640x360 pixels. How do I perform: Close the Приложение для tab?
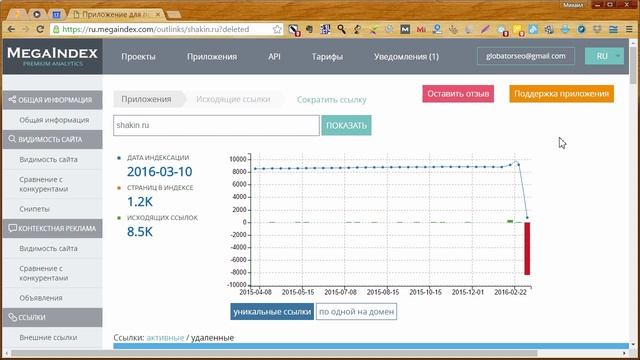[x=158, y=14]
